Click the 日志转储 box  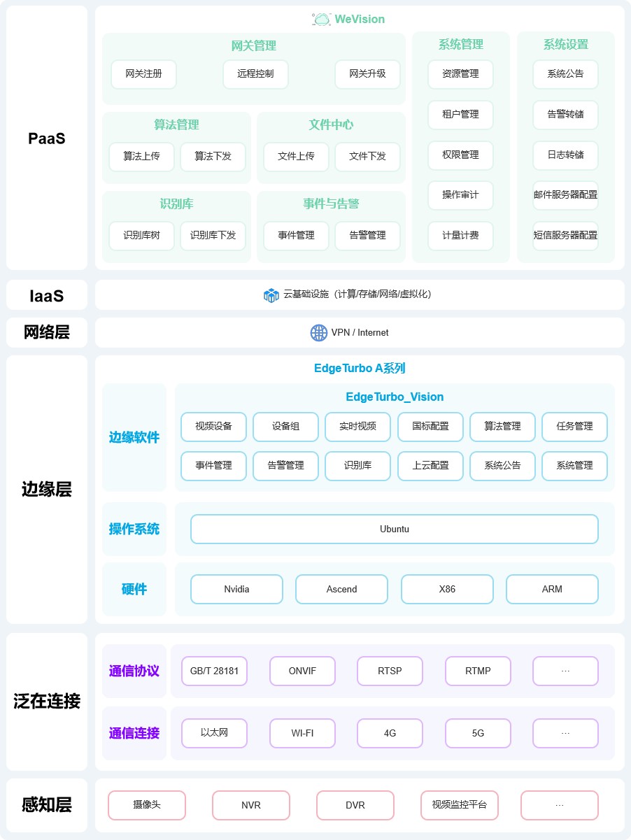click(x=565, y=155)
